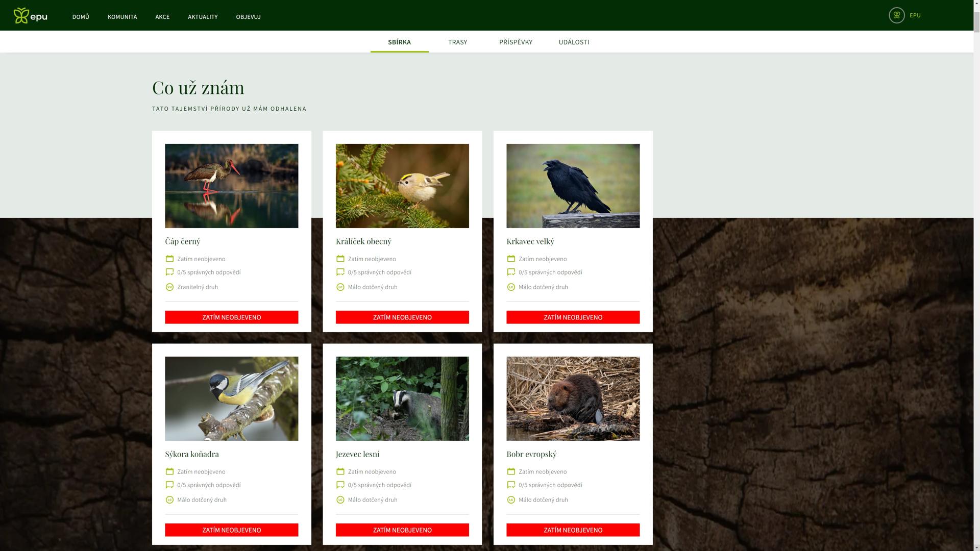Click calendar icon on Čáp černý card
The image size is (980, 551).
(169, 259)
